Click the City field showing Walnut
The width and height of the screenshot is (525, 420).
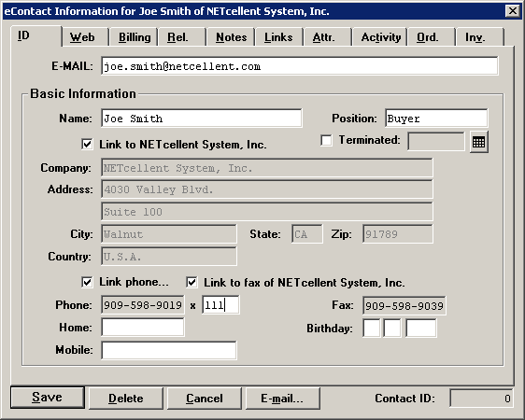coord(169,234)
